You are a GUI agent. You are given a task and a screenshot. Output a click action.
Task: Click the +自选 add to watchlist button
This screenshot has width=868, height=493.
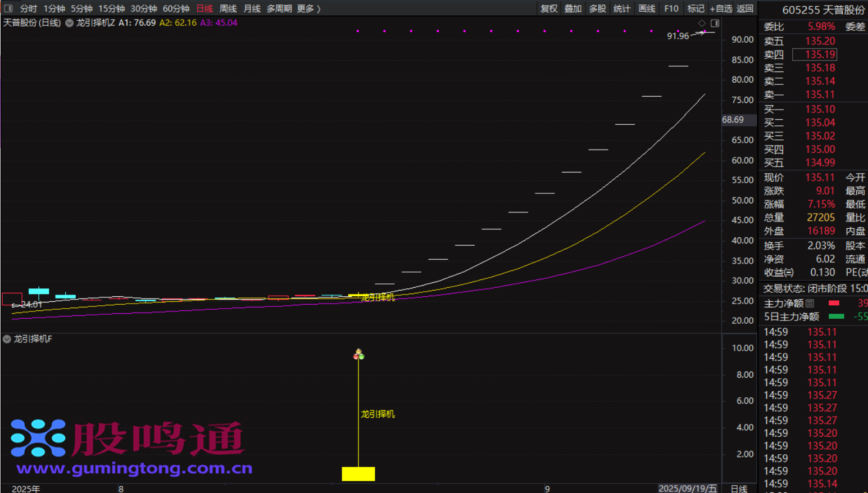[721, 8]
